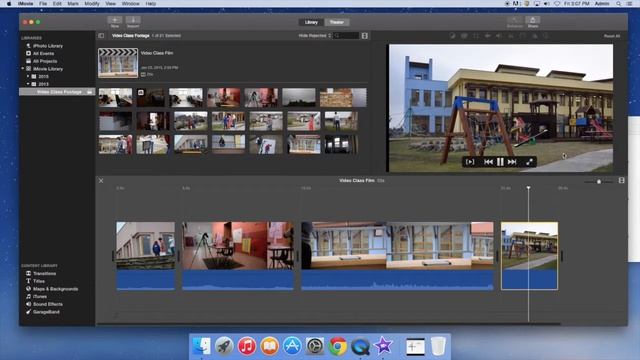This screenshot has width=640, height=360.
Task: Open the File menu
Action: [x=43, y=3]
